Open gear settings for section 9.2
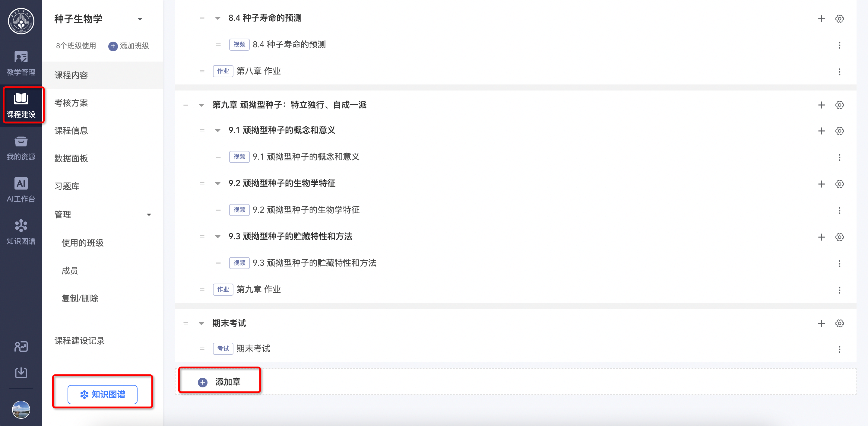This screenshot has height=426, width=868. point(839,184)
